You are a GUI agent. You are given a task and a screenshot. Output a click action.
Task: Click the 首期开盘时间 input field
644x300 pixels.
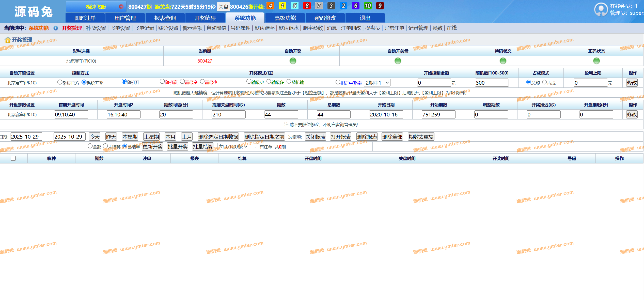coord(71,114)
